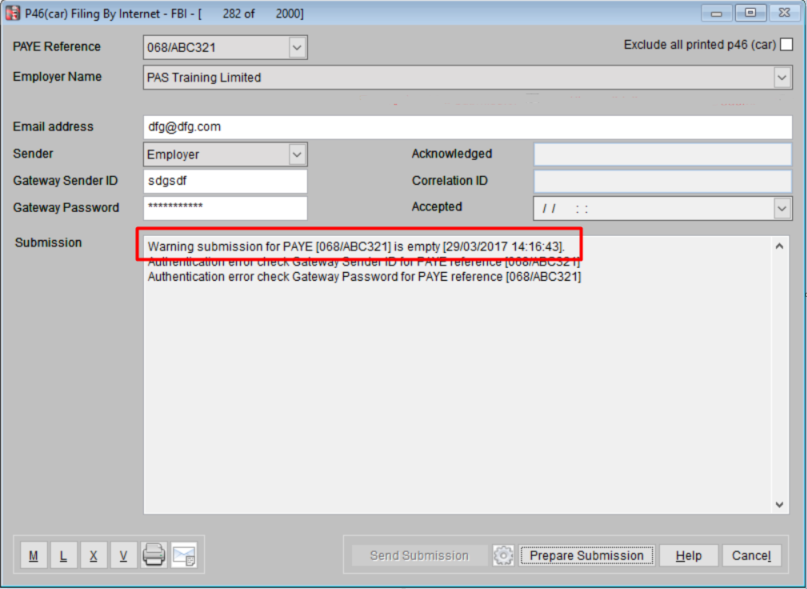This screenshot has height=589, width=807.
Task: Select the X icon near the printer
Action: click(x=93, y=555)
